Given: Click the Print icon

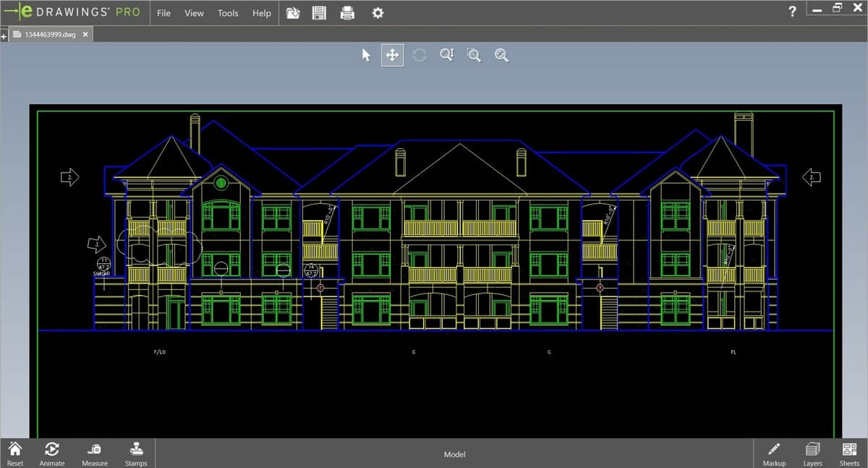Looking at the screenshot, I should click(x=347, y=13).
